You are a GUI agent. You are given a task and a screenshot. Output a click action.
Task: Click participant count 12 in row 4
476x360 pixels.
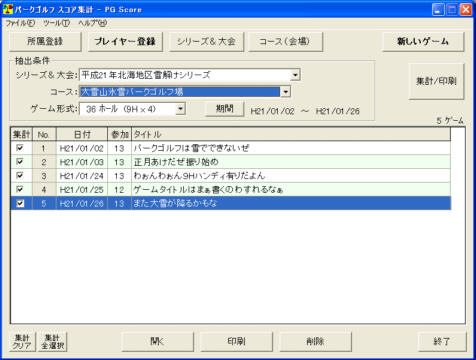(x=119, y=190)
